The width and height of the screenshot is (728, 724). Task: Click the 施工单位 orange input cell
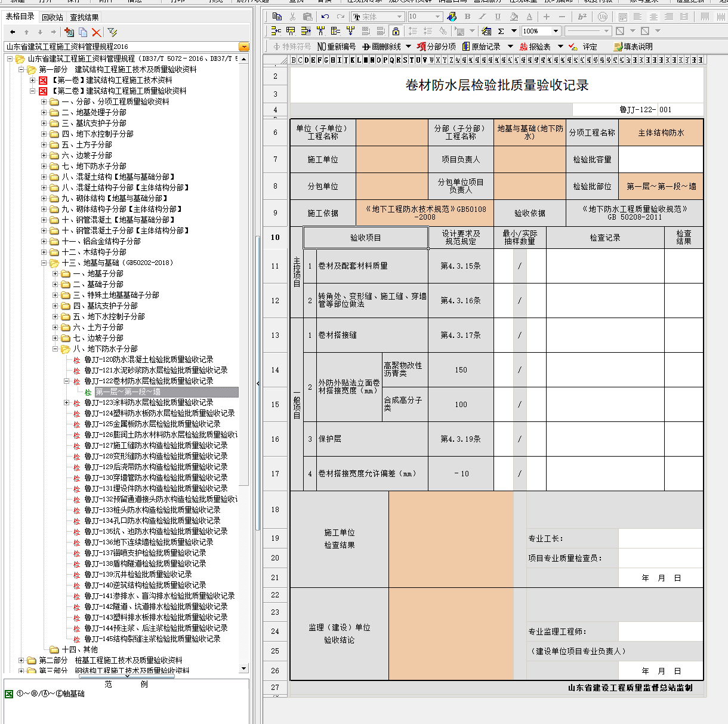(x=392, y=159)
